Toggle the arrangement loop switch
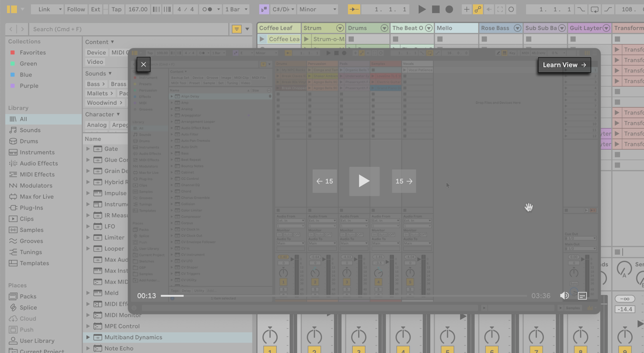The height and width of the screenshot is (353, 644). pyautogui.click(x=595, y=9)
